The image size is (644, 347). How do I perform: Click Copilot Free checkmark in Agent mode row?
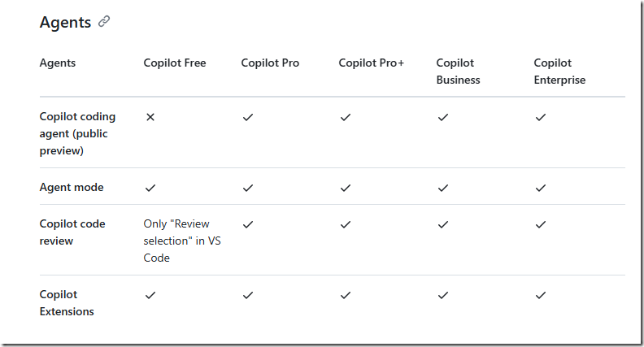(150, 188)
